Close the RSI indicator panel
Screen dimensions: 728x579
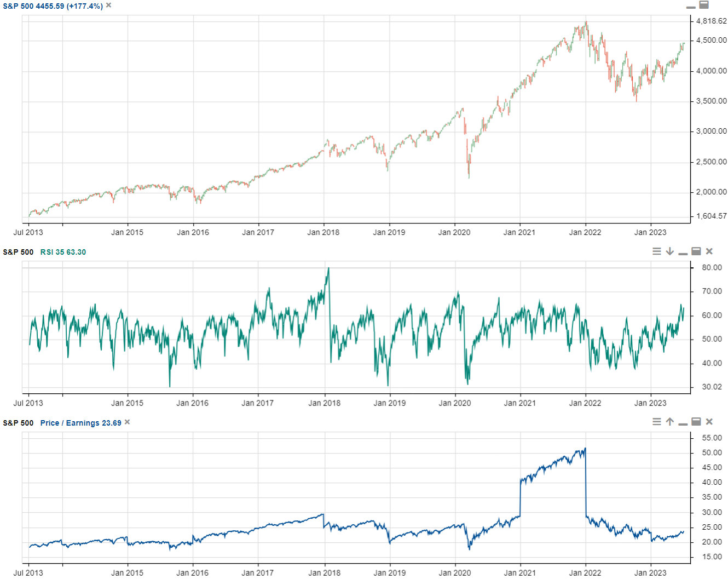click(x=709, y=251)
